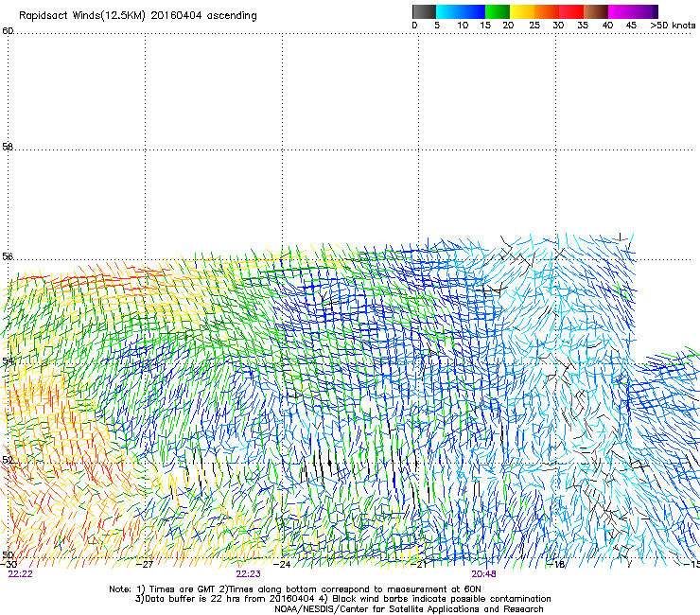Click the longitude label '-30'
The width and height of the screenshot is (700, 615).
[9, 565]
